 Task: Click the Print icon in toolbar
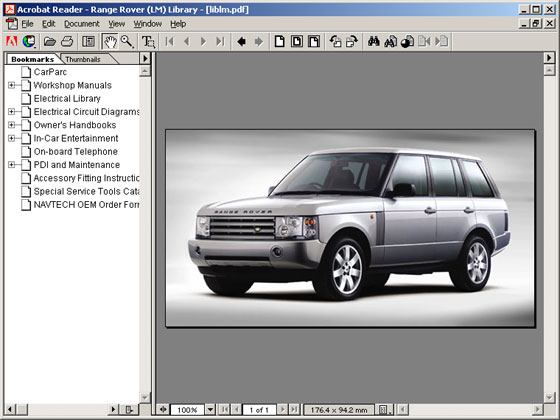click(x=67, y=41)
